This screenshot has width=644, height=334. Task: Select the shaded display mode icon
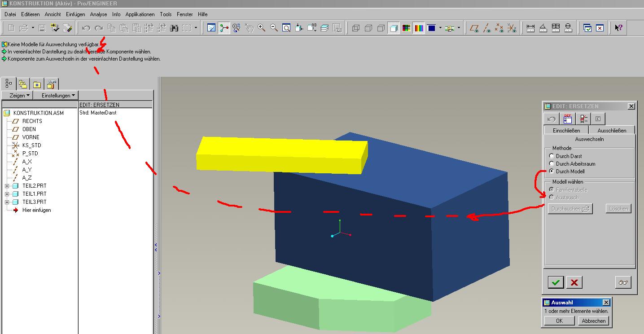point(394,28)
